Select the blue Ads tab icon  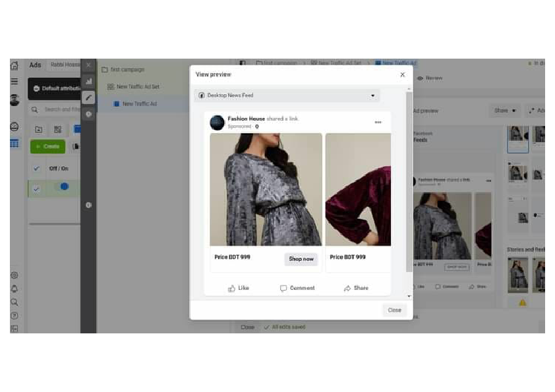77,130
